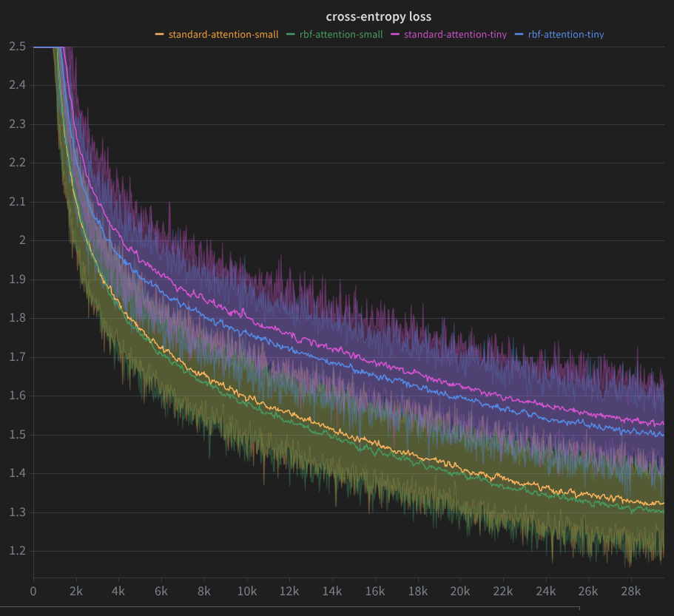Click the 0 origin tick label
The image size is (674, 616).
(x=33, y=592)
